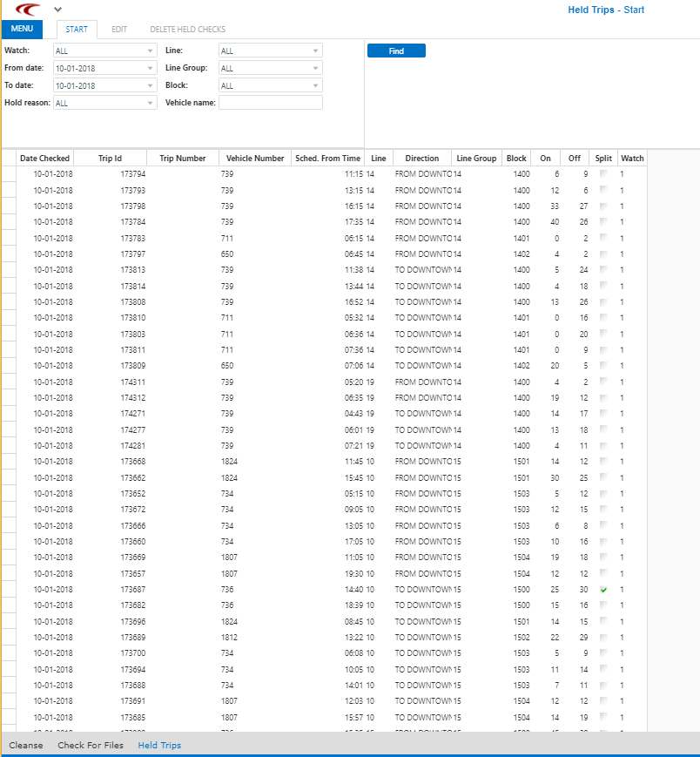The height and width of the screenshot is (757, 700).
Task: Switch to the EDIT tab
Action: point(119,29)
